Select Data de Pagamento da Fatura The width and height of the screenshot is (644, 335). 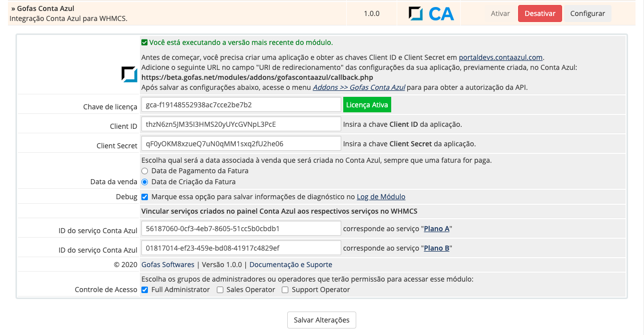pyautogui.click(x=144, y=171)
